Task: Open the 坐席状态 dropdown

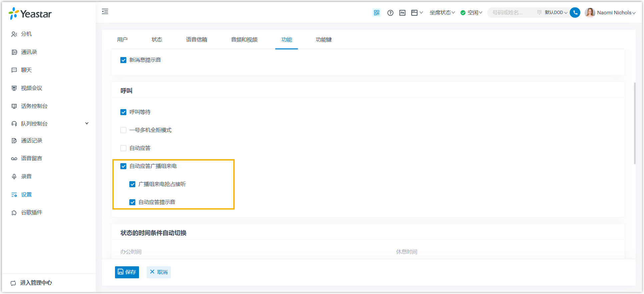Action: pyautogui.click(x=442, y=13)
